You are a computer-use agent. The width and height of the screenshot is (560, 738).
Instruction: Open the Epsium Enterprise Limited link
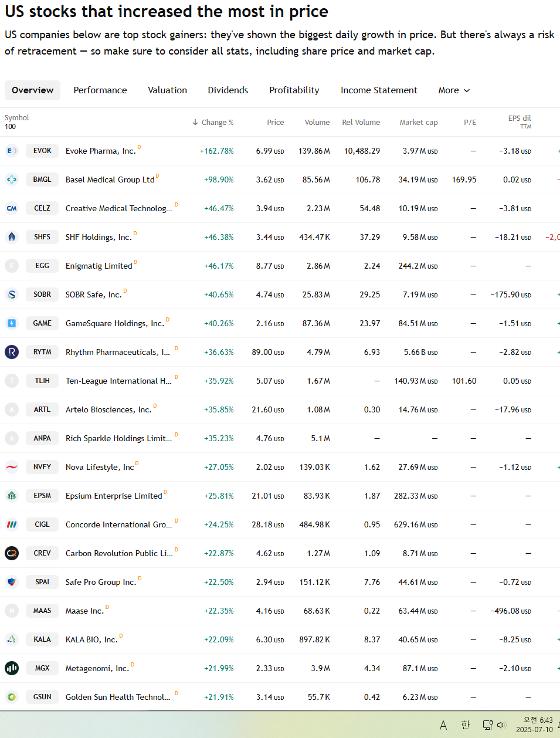pos(114,496)
